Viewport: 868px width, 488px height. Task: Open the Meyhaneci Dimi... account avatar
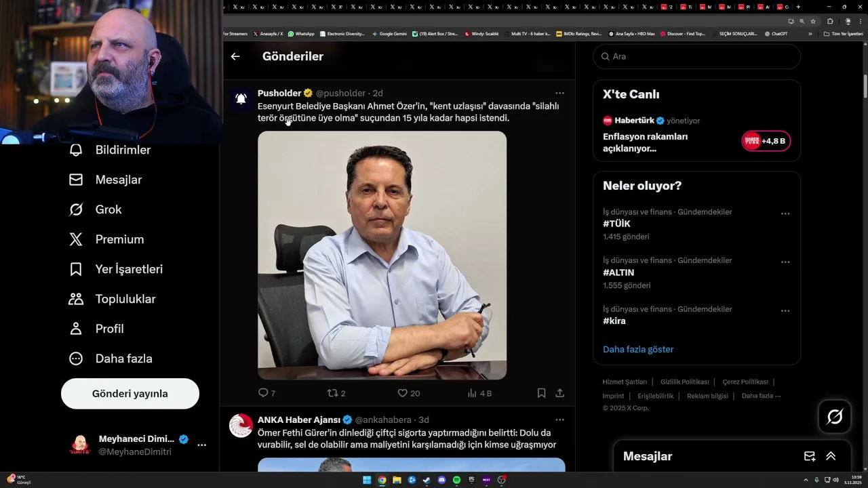80,445
